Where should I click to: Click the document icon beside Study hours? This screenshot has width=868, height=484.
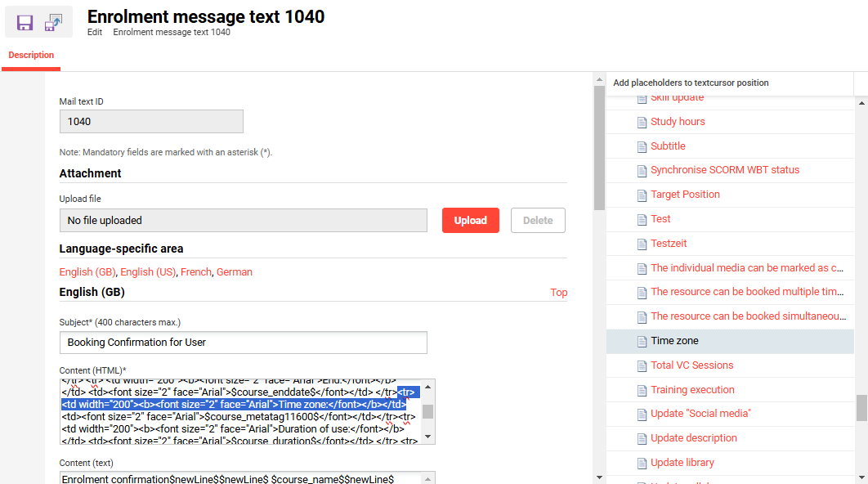click(642, 122)
